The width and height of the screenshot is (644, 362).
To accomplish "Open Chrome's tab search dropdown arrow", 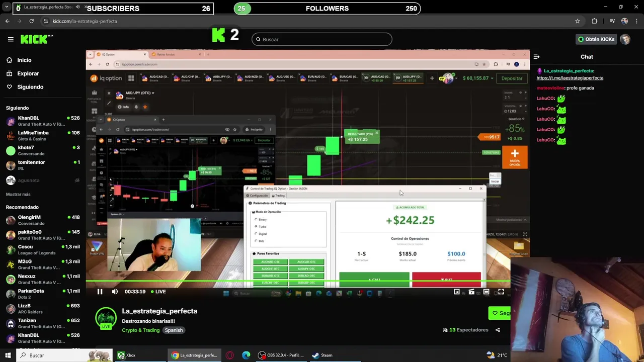I will tap(7, 8).
